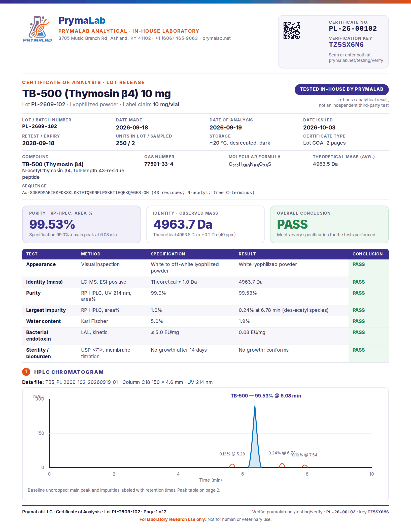Click the verification key TZ5SX6M6
The image size is (411, 532).
346,45
